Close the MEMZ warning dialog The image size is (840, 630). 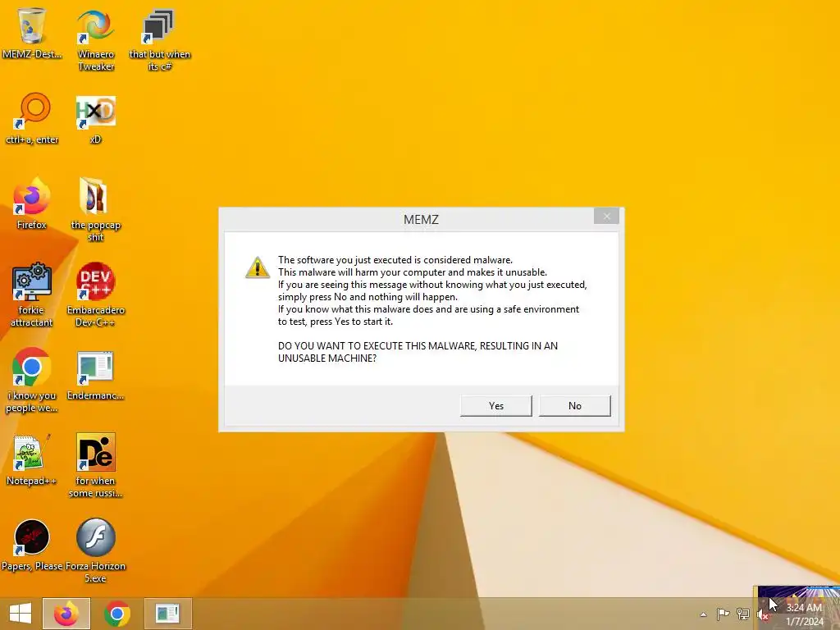pyautogui.click(x=606, y=216)
